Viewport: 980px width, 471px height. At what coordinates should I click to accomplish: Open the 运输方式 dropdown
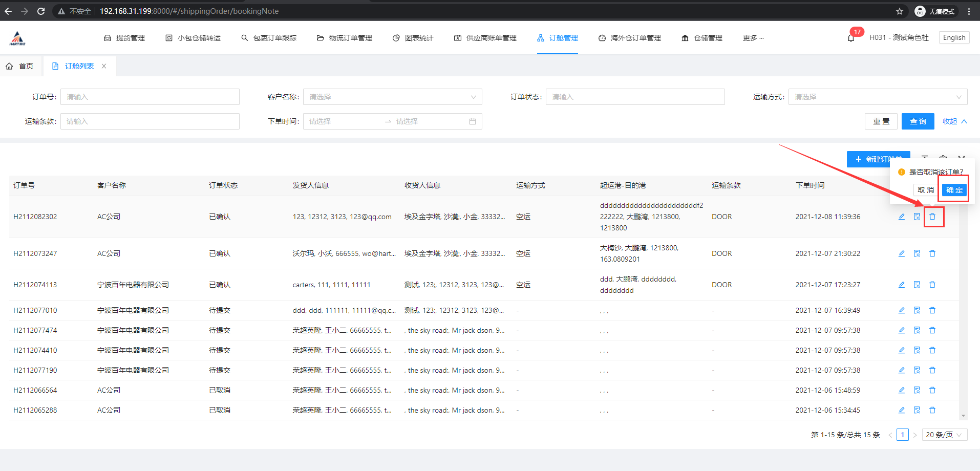click(x=878, y=97)
